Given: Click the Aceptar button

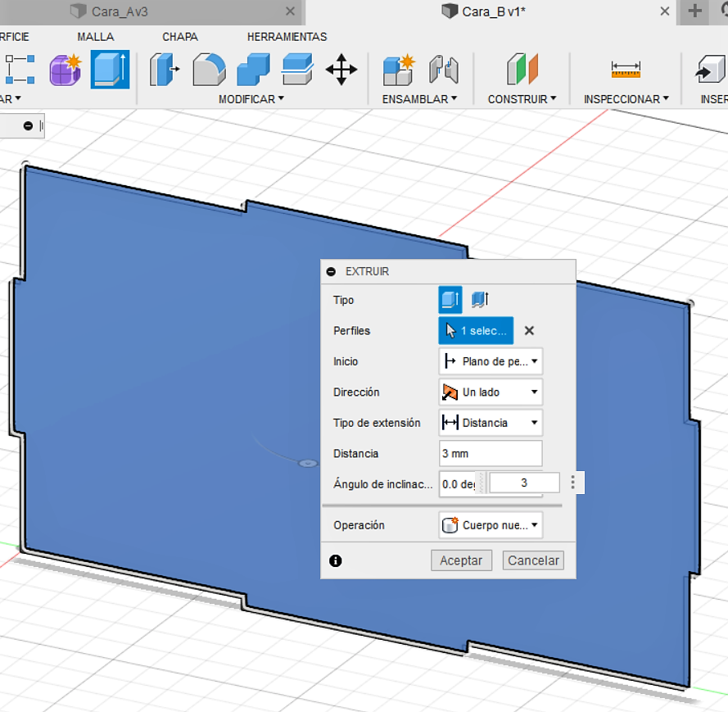Looking at the screenshot, I should tap(461, 560).
